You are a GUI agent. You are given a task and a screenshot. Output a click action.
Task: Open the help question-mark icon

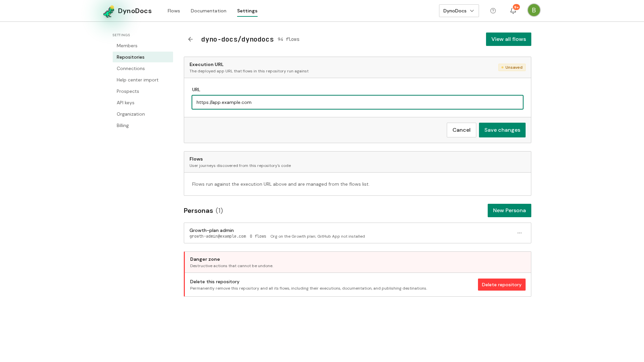493,11
